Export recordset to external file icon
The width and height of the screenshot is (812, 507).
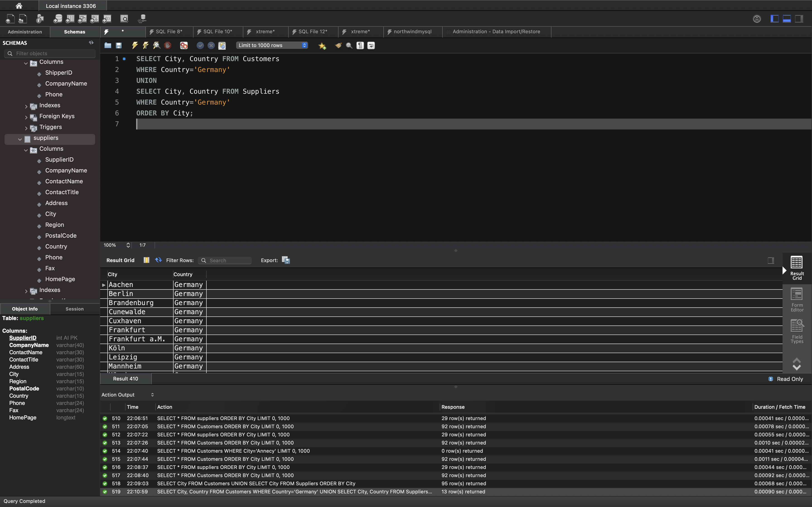pos(285,260)
